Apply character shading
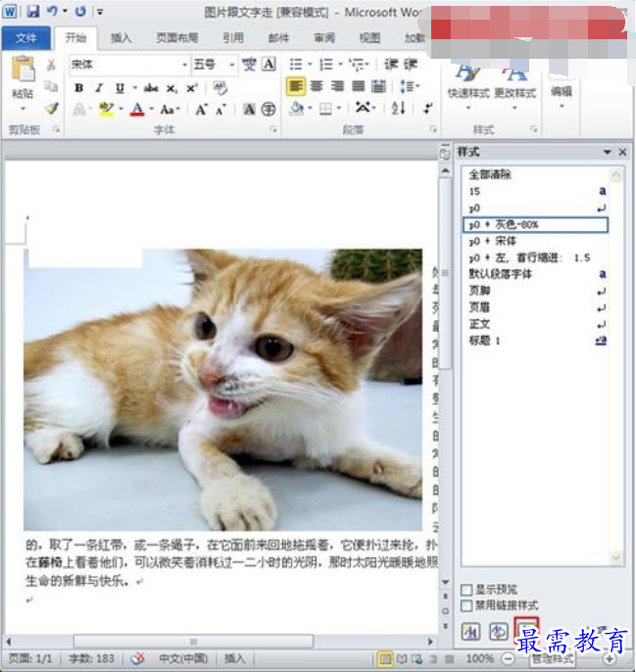This screenshot has height=672, width=636. tap(249, 110)
